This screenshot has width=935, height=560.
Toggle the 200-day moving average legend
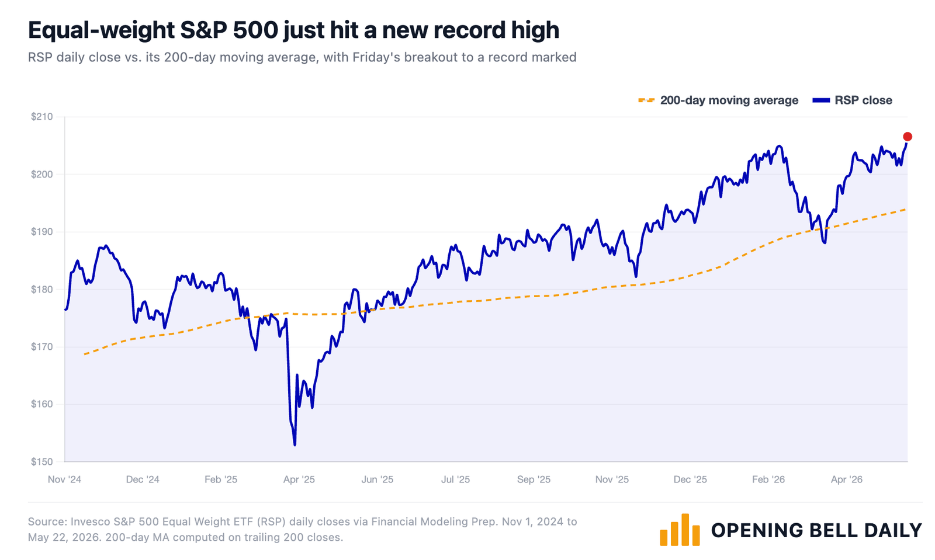coord(718,100)
